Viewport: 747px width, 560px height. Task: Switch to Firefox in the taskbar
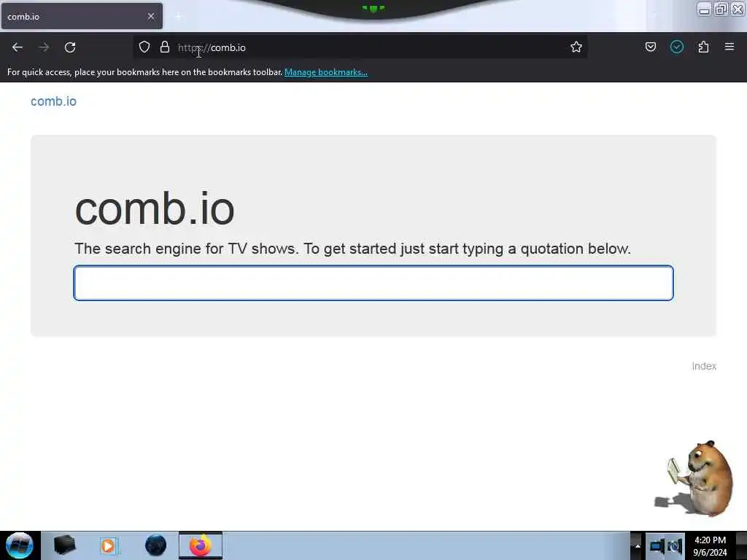201,545
